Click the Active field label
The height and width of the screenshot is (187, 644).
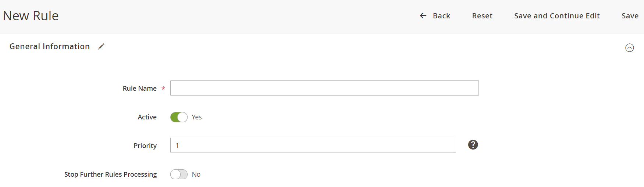click(x=147, y=117)
